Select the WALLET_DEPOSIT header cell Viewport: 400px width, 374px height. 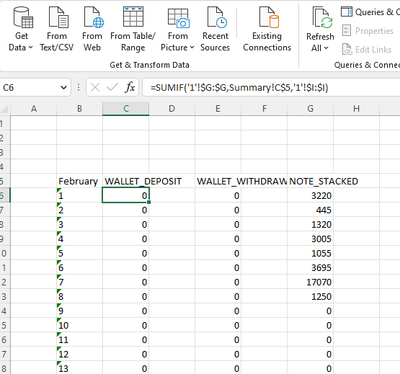(126, 181)
